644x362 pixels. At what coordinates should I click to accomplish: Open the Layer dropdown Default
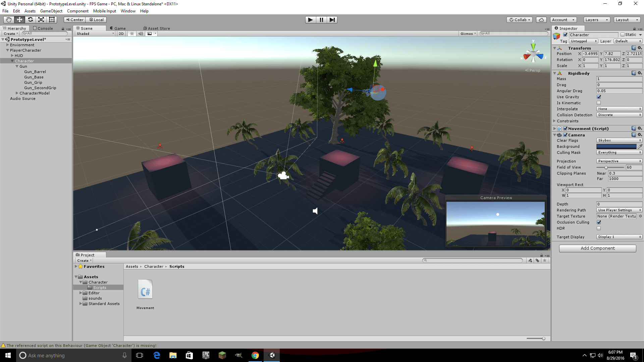click(x=628, y=41)
